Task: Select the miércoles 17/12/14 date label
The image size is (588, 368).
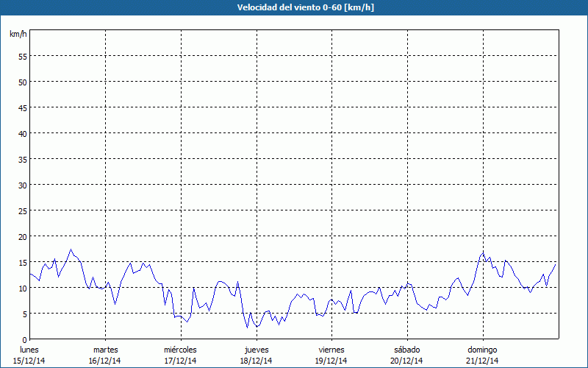Action: 180,355
